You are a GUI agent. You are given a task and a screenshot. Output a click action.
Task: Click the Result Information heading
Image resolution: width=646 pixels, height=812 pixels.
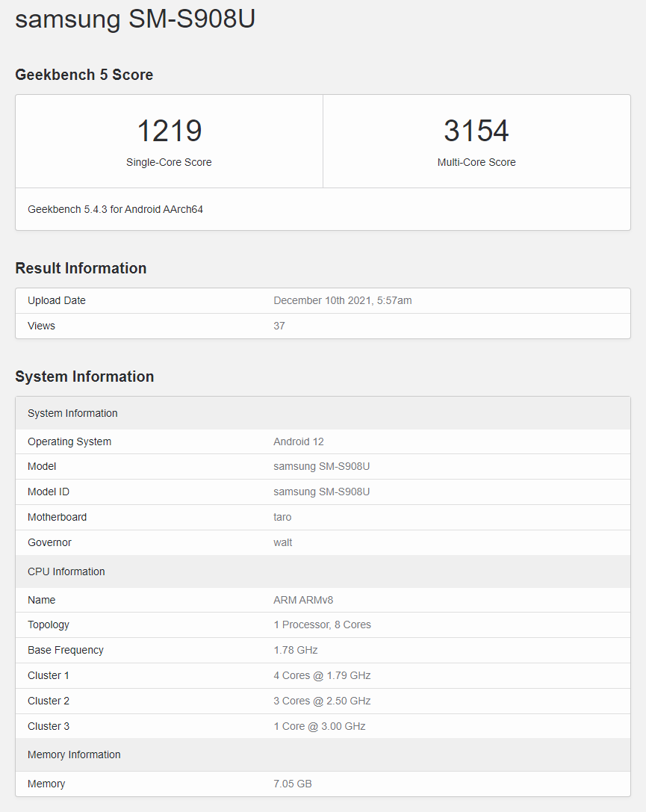click(x=81, y=268)
